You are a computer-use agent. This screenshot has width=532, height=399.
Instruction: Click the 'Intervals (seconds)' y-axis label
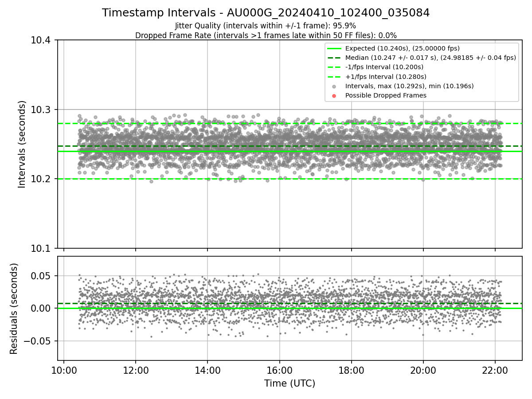(x=22, y=144)
